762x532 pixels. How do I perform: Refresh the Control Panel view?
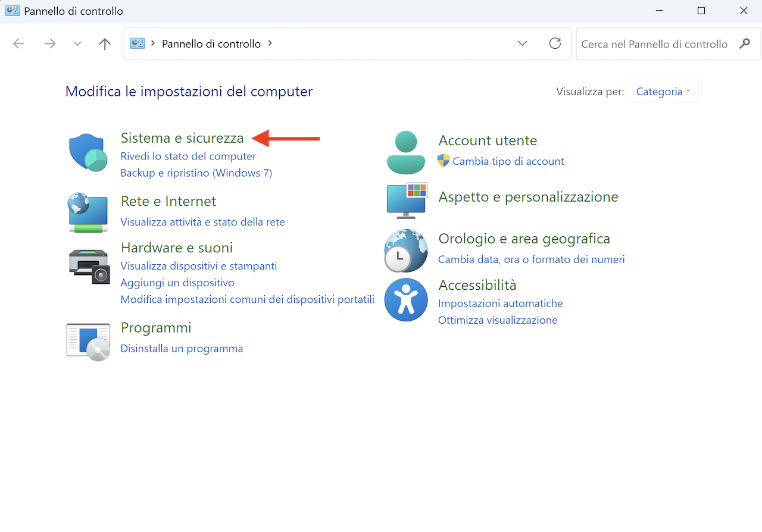point(555,43)
